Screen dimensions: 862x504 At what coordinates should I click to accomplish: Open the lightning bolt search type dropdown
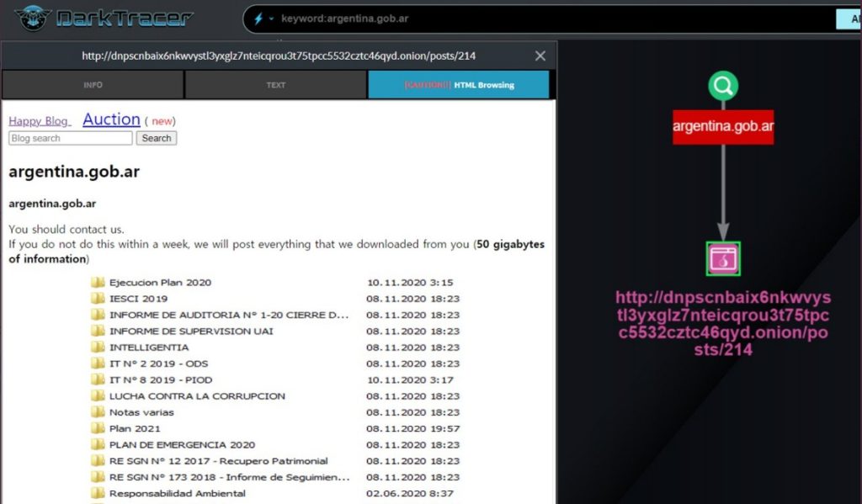(x=263, y=19)
